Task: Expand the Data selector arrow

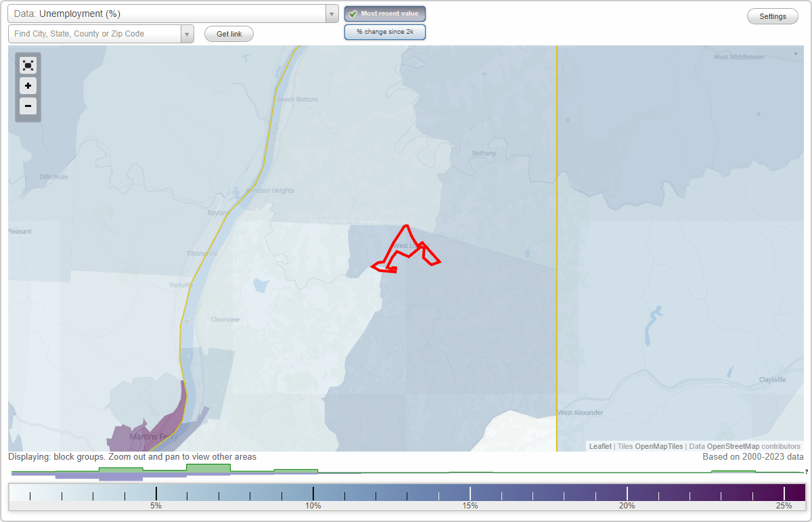Action: pos(332,14)
